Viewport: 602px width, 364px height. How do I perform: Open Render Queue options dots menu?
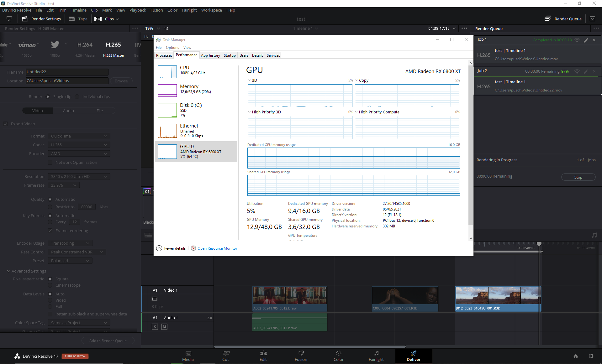point(596,28)
